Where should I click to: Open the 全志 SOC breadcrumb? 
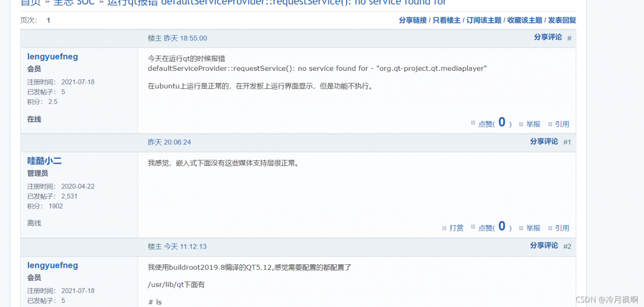[x=74, y=2]
